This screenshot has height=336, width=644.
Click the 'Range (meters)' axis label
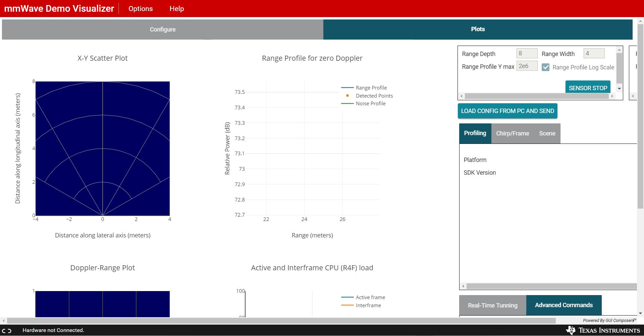click(x=312, y=235)
